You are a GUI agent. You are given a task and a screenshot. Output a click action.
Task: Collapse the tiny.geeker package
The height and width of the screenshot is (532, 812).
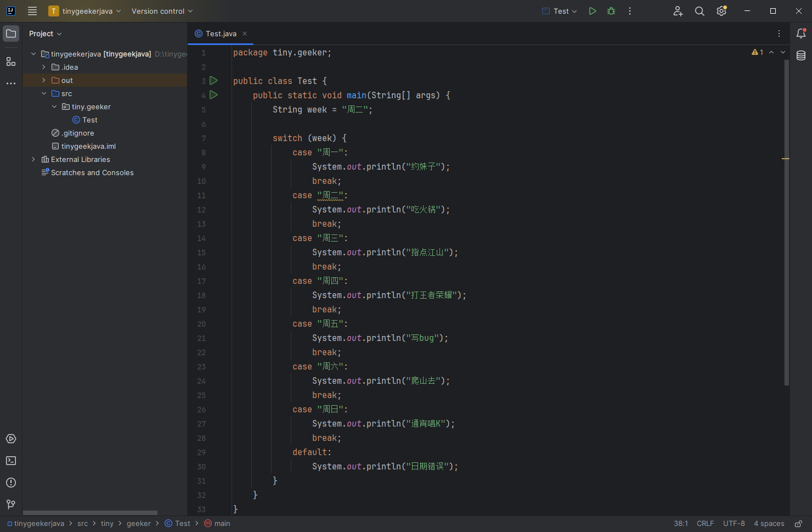coord(54,107)
